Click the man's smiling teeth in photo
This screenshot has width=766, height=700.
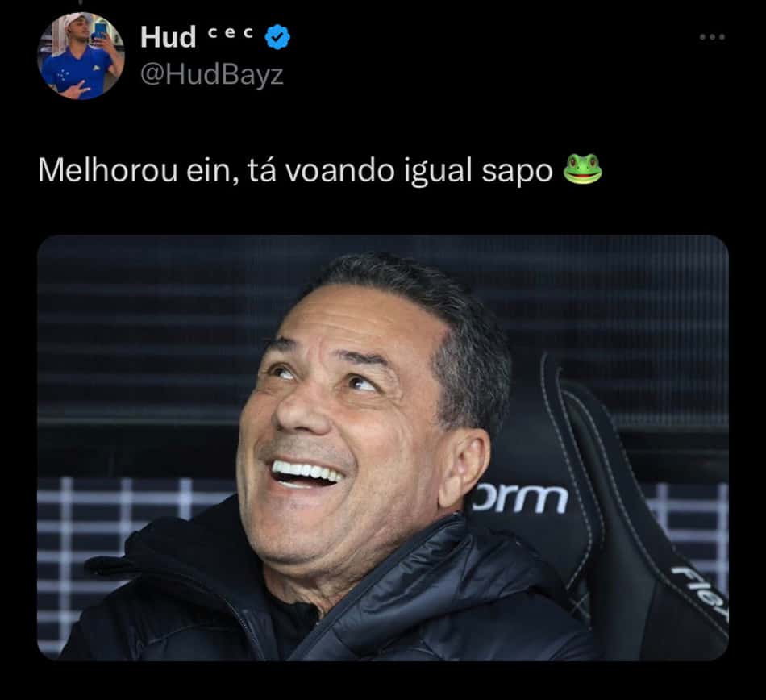[x=306, y=473]
